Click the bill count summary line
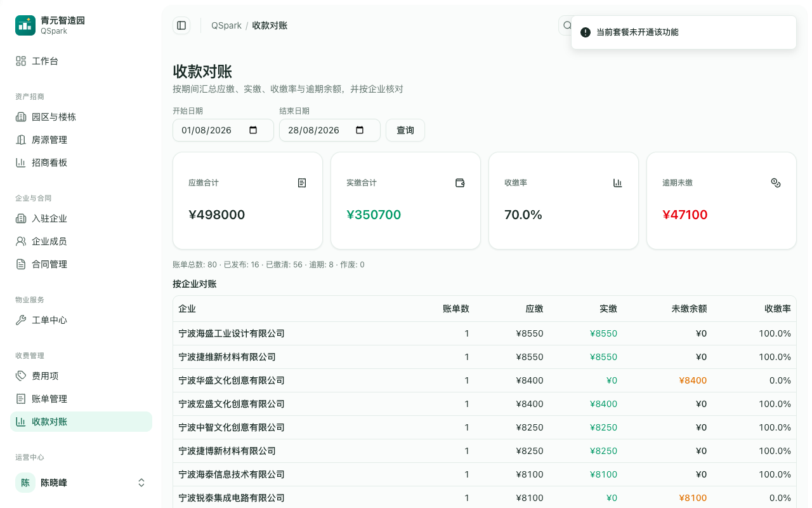 pyautogui.click(x=268, y=265)
